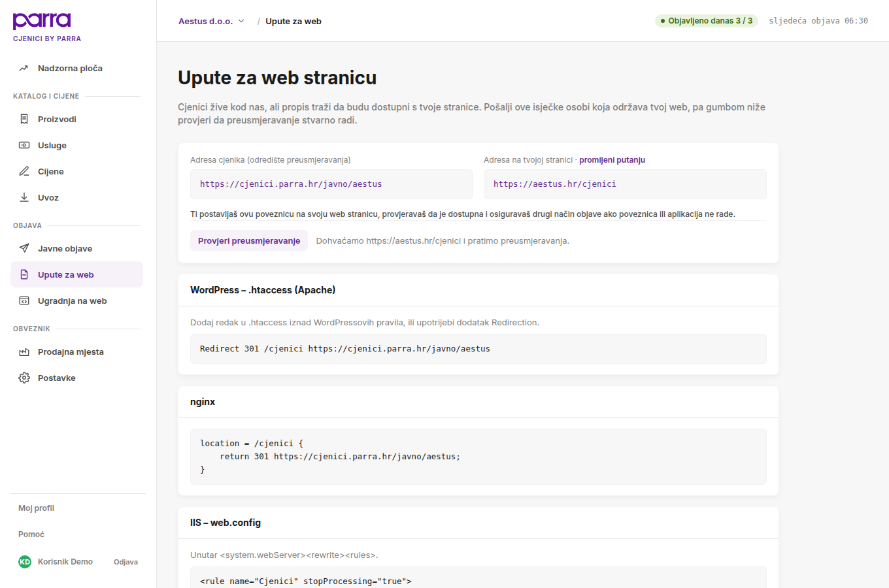The width and height of the screenshot is (889, 588).
Task: Click the Uvoz download icon
Action: 24,197
